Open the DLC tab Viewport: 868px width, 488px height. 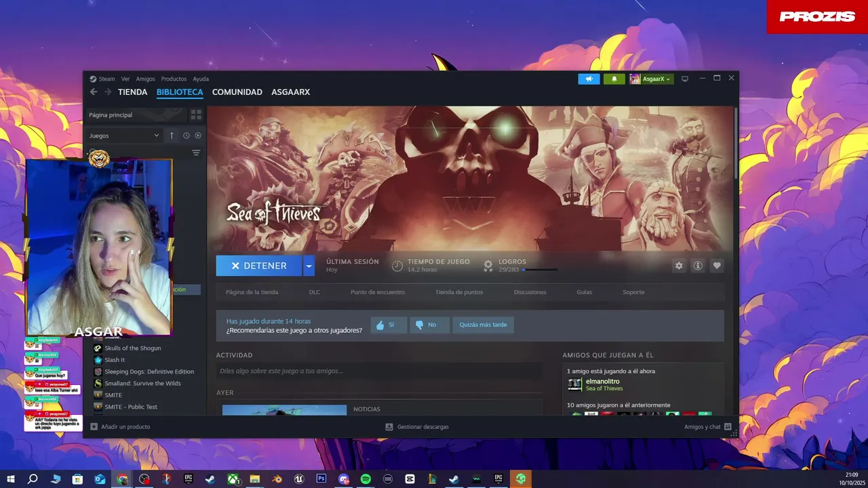click(x=314, y=292)
